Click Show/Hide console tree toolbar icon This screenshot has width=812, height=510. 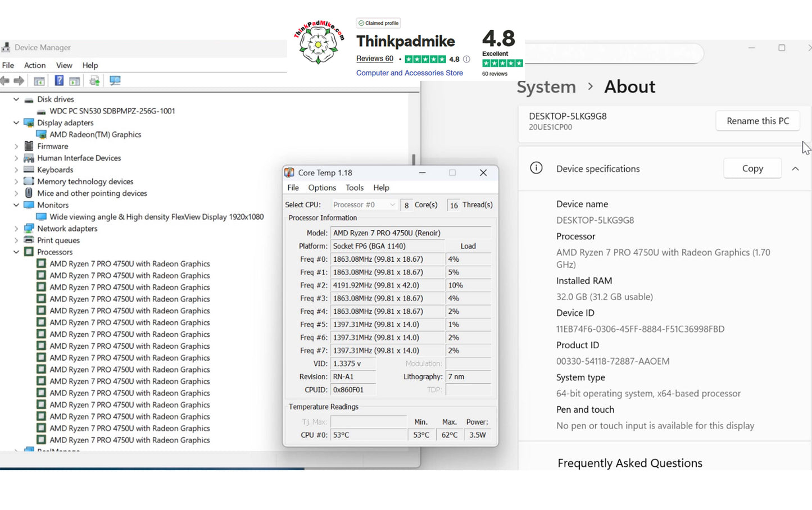[39, 81]
